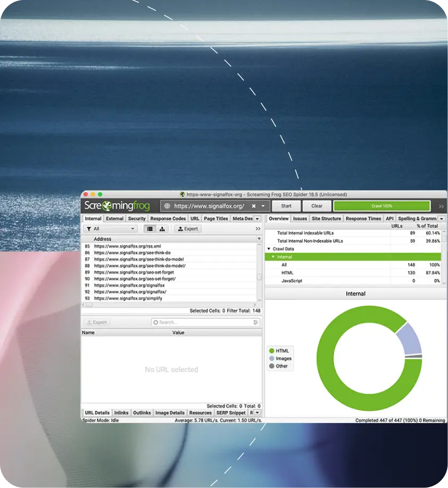Image resolution: width=448 pixels, height=488 pixels.
Task: Click the globe icon in URL bar
Action: tap(167, 206)
